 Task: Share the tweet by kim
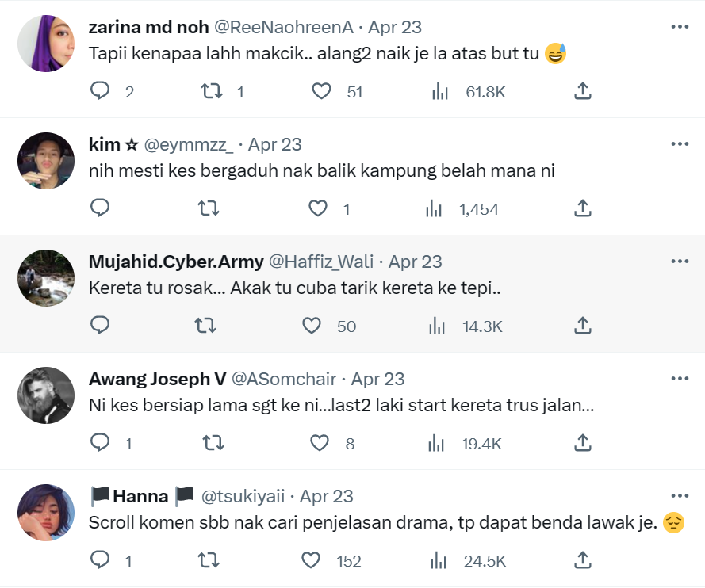point(582,208)
